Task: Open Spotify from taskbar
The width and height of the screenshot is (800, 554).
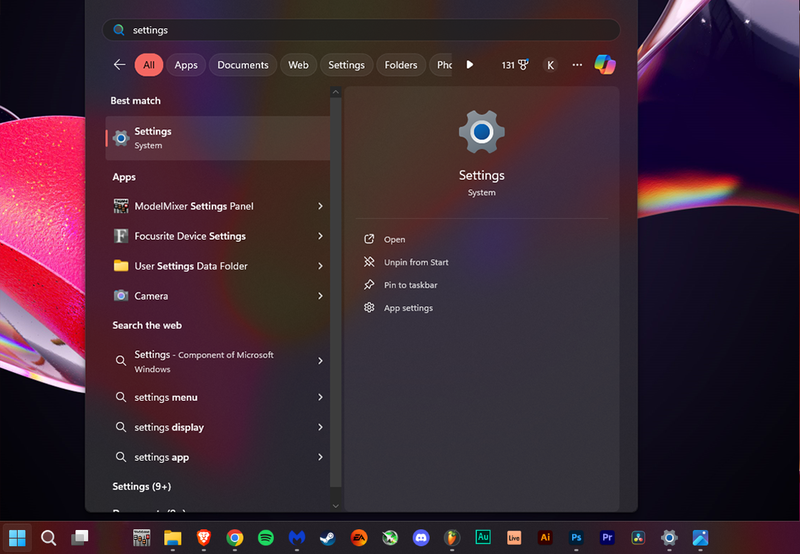Action: click(266, 537)
